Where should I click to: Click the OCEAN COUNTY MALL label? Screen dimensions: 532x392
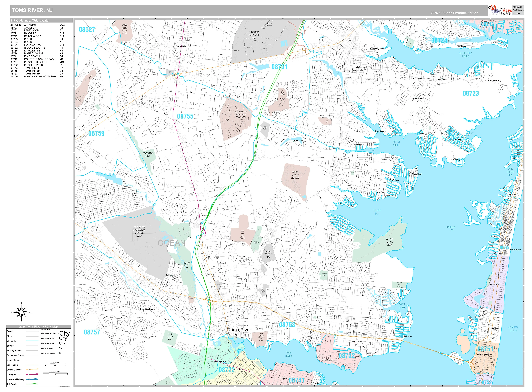tap(268, 254)
